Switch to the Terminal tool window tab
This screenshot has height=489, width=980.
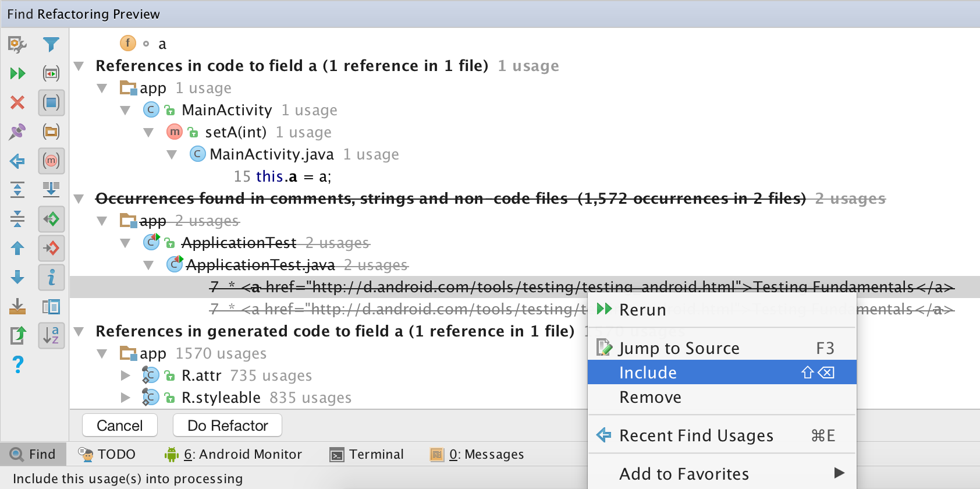click(x=367, y=454)
